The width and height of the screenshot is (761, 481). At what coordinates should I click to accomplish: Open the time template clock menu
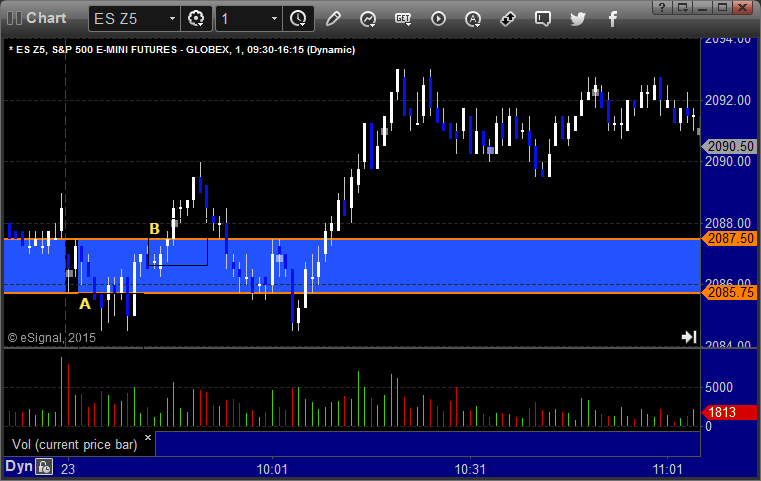(x=298, y=19)
